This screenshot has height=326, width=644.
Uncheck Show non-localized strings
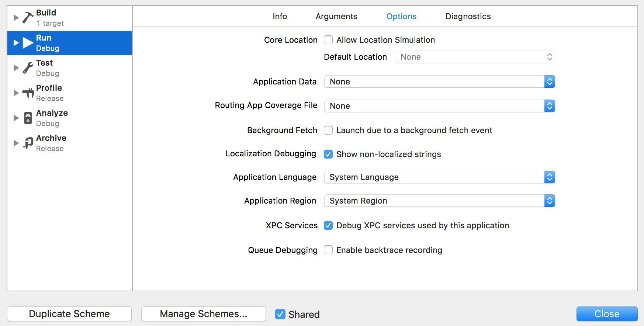(x=328, y=154)
